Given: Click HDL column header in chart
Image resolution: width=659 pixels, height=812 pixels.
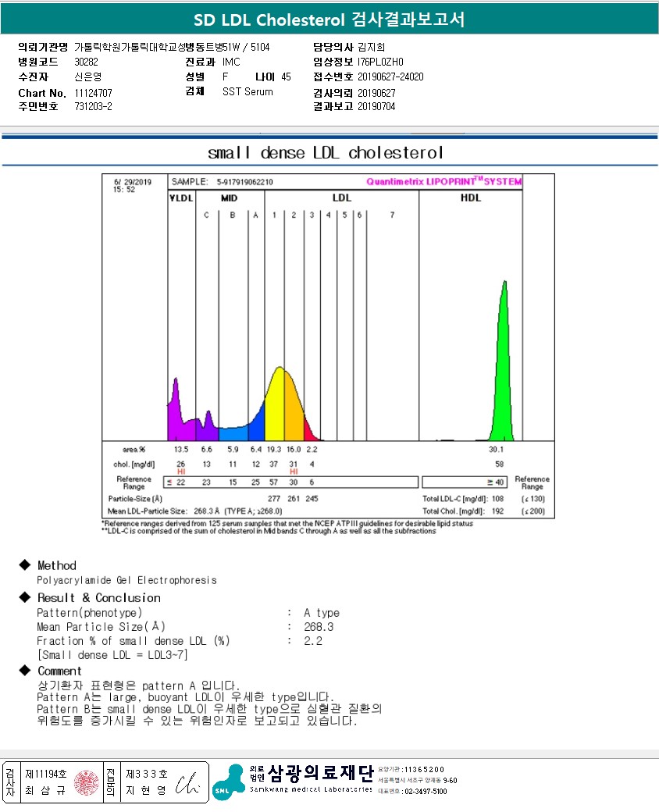Looking at the screenshot, I should coord(471,198).
